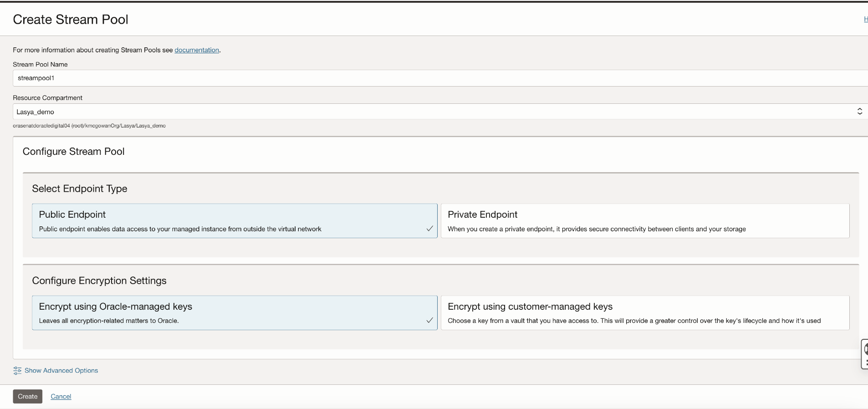Click the Configure Stream Pool section heading
The height and width of the screenshot is (409, 868).
coord(74,152)
